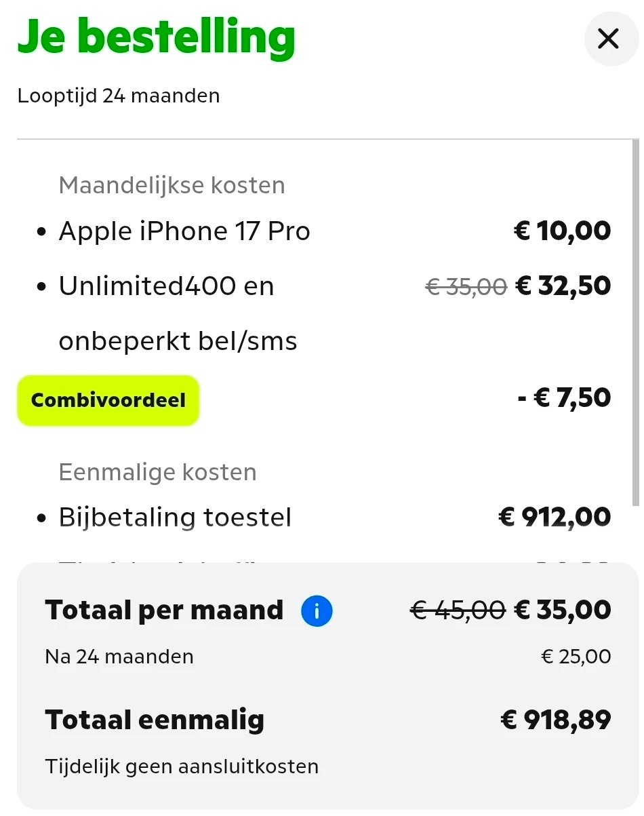The height and width of the screenshot is (816, 644).
Task: Select the Apple iPhone 17 Pro line
Action: [184, 231]
